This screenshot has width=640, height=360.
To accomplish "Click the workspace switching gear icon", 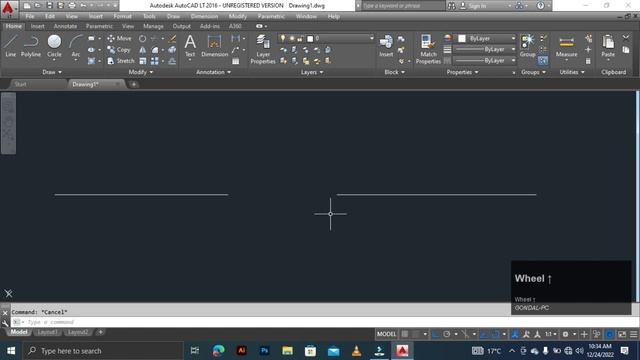I will click(x=565, y=334).
